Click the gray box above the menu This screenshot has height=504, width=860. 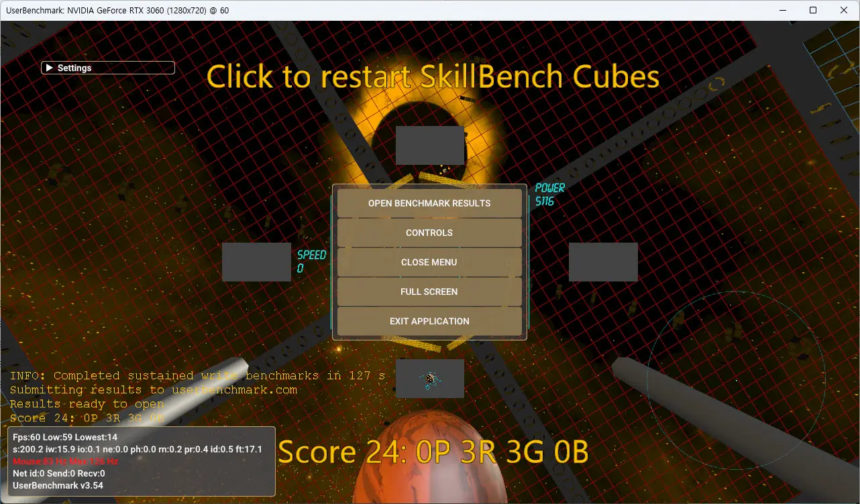[x=430, y=145]
